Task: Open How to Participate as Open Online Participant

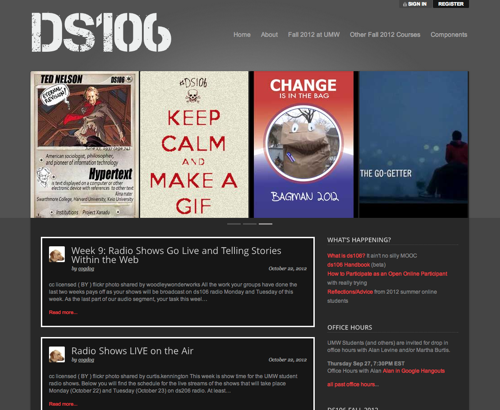Action: pyautogui.click(x=387, y=274)
